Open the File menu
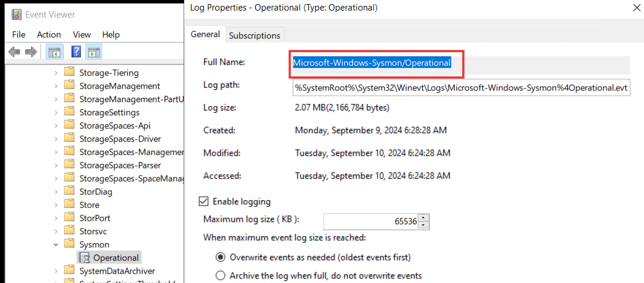Image resolution: width=644 pixels, height=283 pixels. [x=19, y=35]
